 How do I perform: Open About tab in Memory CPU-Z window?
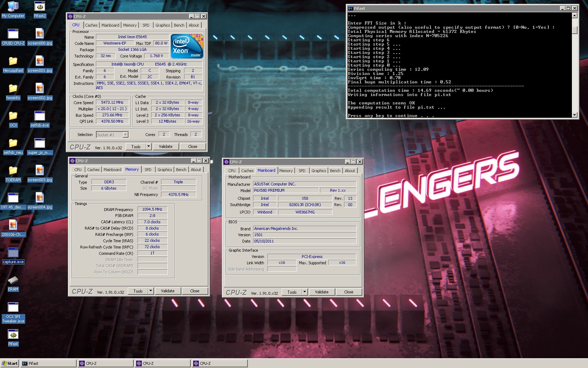pyautogui.click(x=196, y=170)
